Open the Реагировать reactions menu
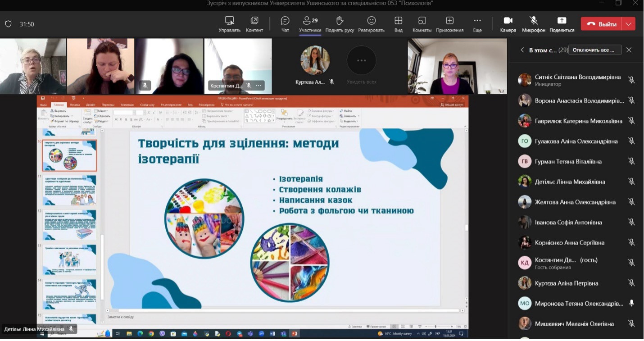Image resolution: width=644 pixels, height=341 pixels. tap(371, 24)
